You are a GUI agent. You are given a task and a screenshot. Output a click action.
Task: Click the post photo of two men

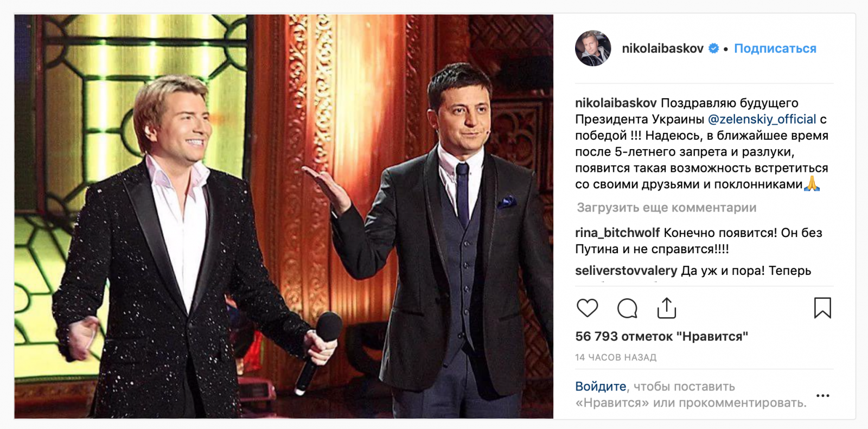click(x=284, y=216)
